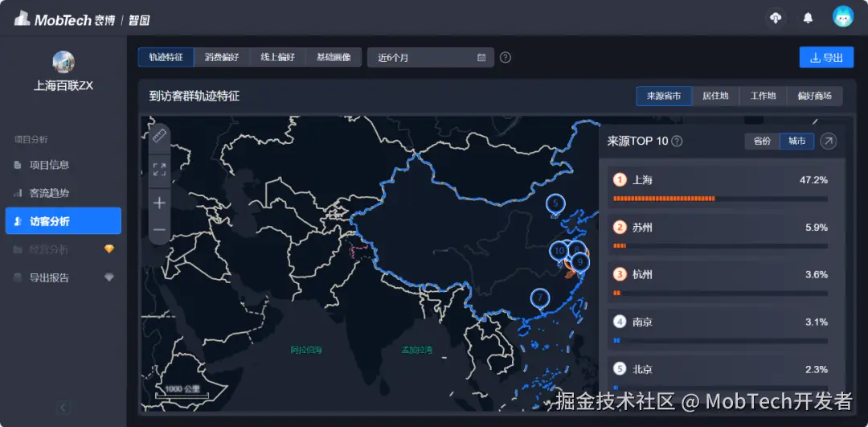Open the user avatar menu in header
868x427 pixels.
[842, 17]
